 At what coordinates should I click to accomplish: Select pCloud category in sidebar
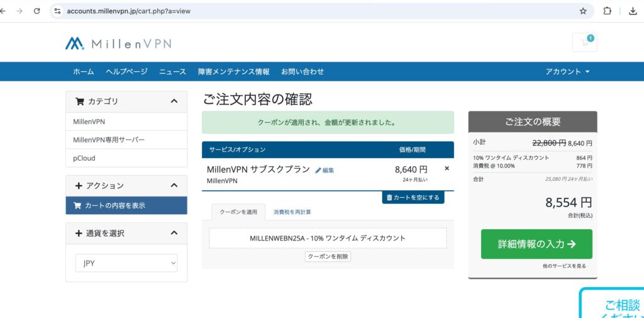126,158
